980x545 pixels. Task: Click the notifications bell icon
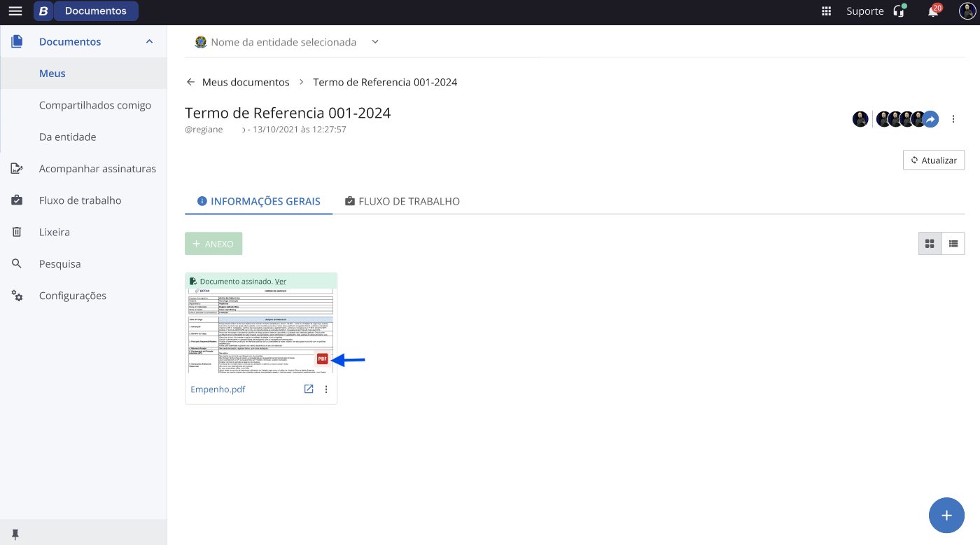coord(932,11)
